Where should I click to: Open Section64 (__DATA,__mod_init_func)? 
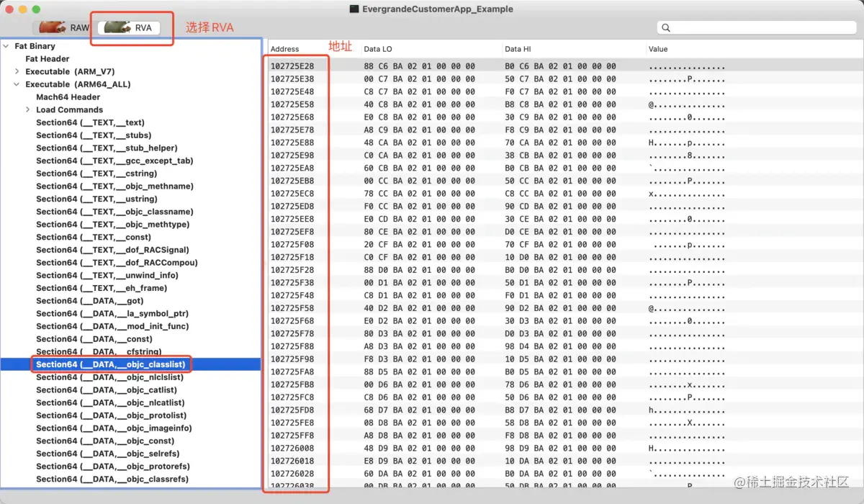point(112,326)
